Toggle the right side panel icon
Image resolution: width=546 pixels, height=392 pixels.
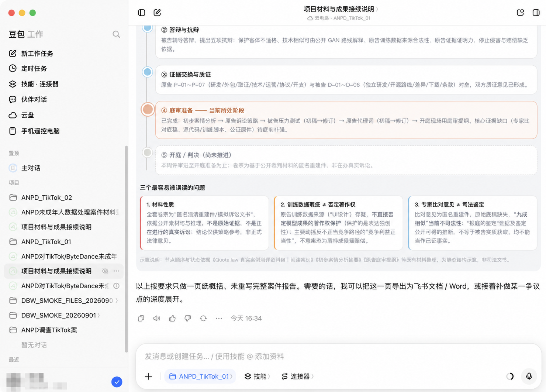click(x=536, y=13)
